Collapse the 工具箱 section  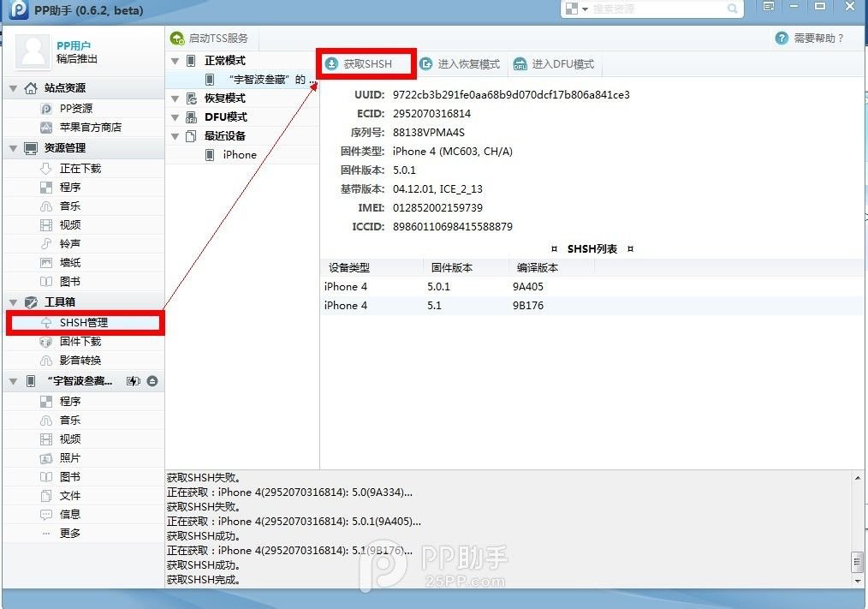pyautogui.click(x=14, y=302)
